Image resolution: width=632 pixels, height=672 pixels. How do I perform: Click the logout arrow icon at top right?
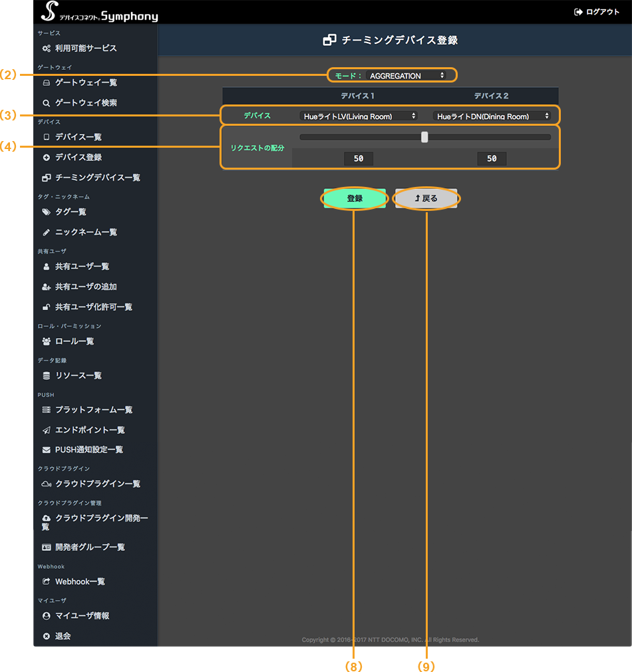[578, 12]
